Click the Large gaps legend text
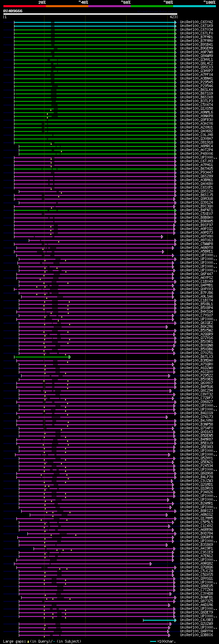 click(x=42, y=641)
